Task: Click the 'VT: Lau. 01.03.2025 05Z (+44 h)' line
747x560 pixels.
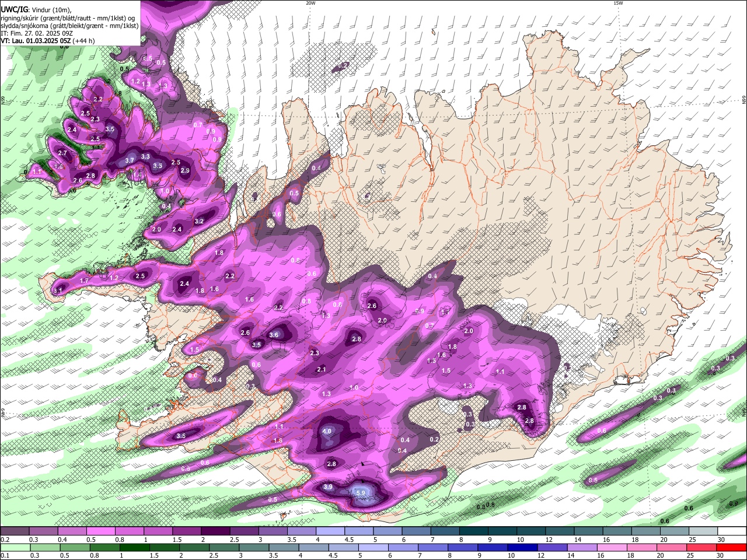Action: pos(48,41)
